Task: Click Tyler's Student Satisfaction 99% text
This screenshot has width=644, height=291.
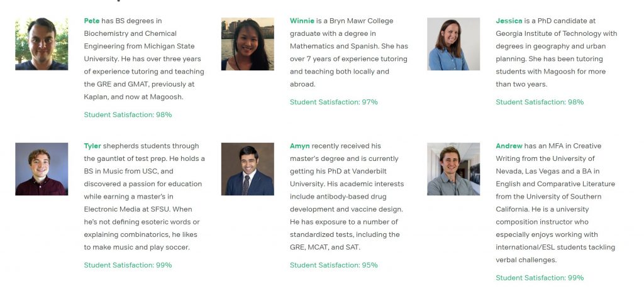Action: [128, 265]
